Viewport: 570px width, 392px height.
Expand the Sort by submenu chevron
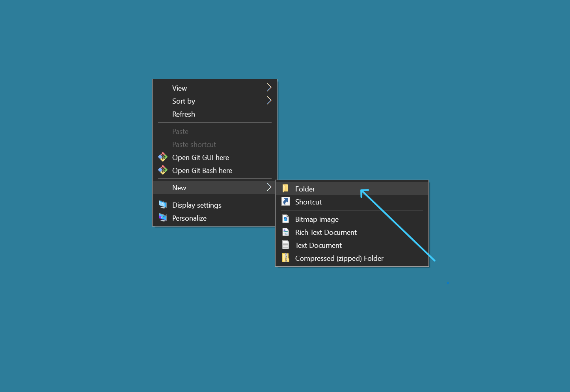tap(269, 100)
